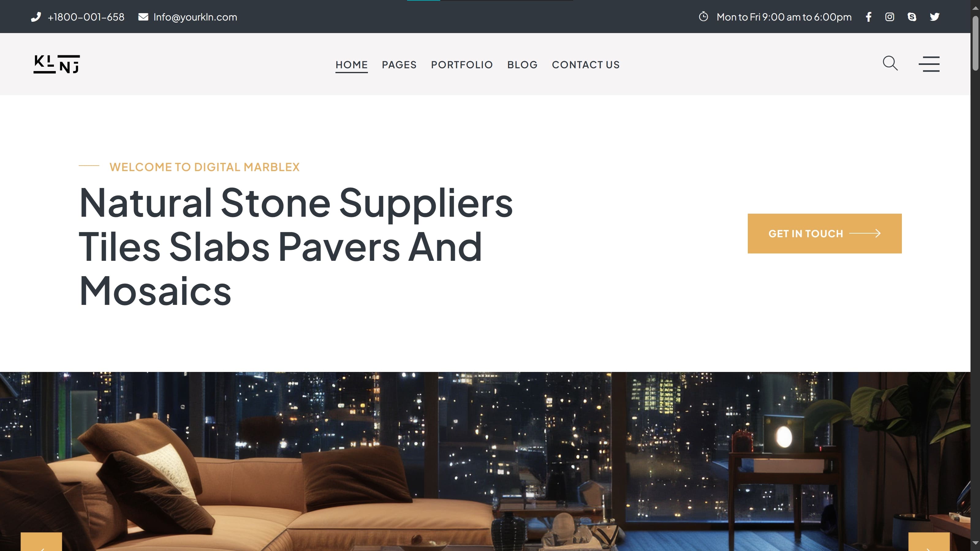Open the PAGES menu
This screenshot has width=980, height=551.
tap(399, 65)
